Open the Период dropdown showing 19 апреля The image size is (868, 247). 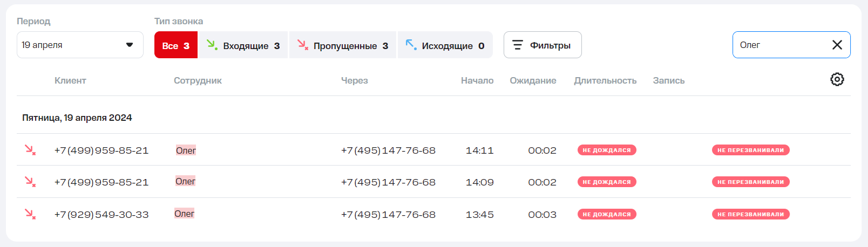click(80, 45)
